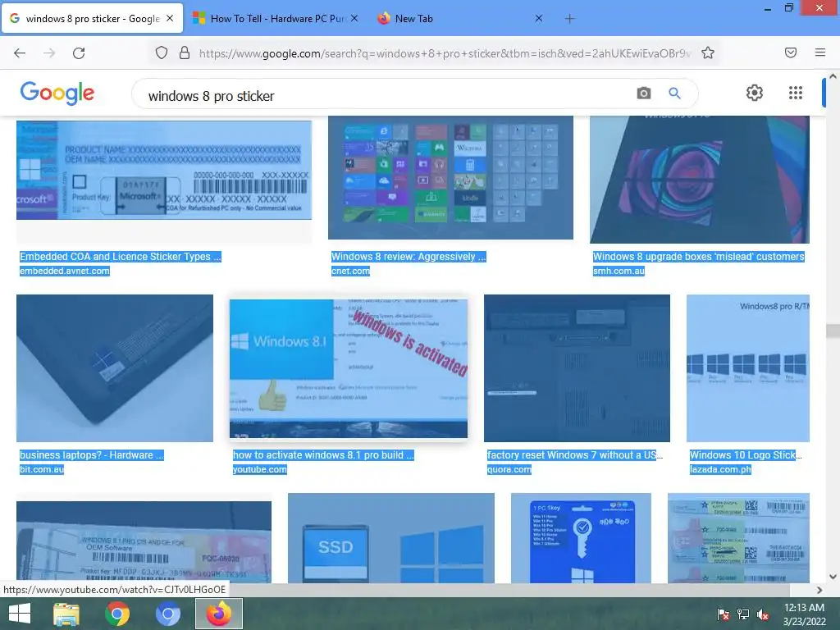840x630 pixels.
Task: Open Google quick settings gear
Action: pyautogui.click(x=755, y=93)
